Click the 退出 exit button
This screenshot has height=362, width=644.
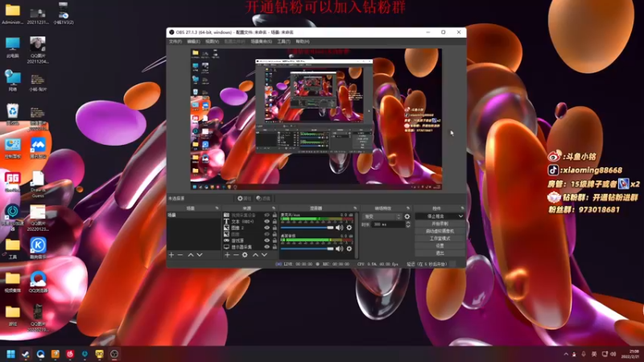440,253
